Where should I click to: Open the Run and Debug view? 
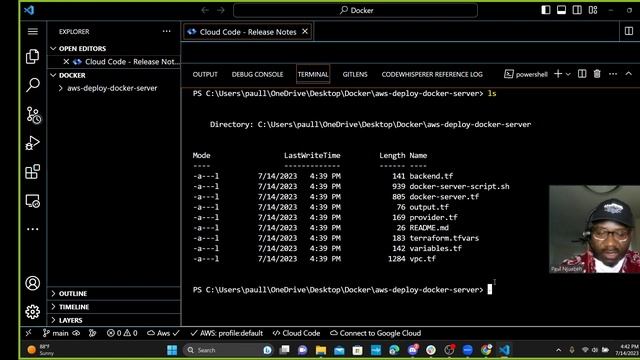pyautogui.click(x=33, y=143)
